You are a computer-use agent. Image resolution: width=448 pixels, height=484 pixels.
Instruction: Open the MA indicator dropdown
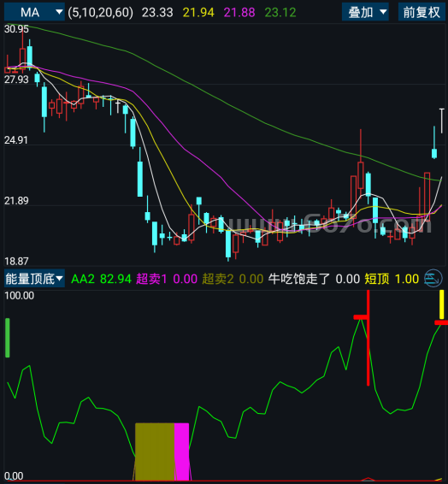[x=34, y=12]
